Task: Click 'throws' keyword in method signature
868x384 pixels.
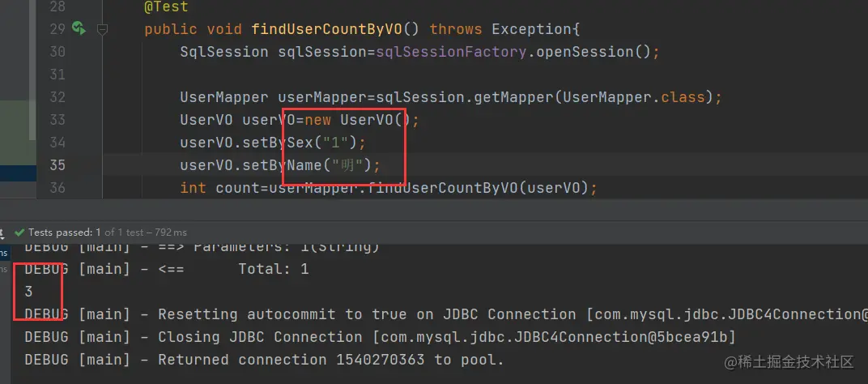Action: tap(456, 29)
